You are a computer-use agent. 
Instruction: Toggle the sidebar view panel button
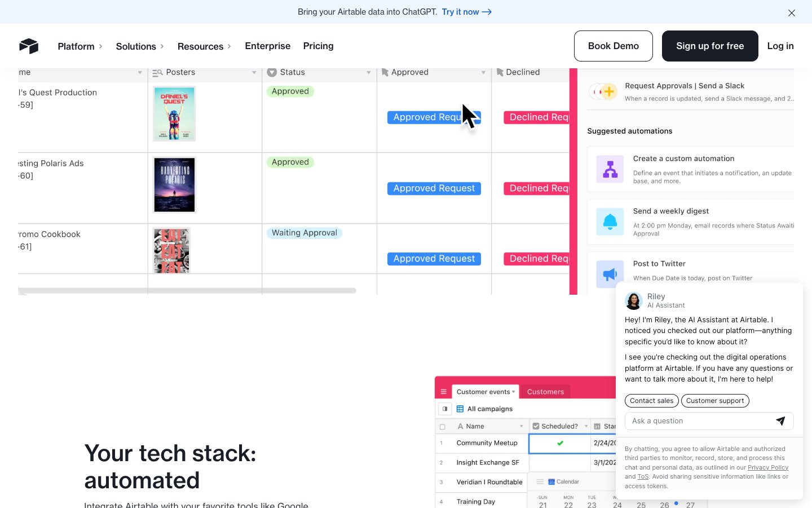[x=445, y=409]
